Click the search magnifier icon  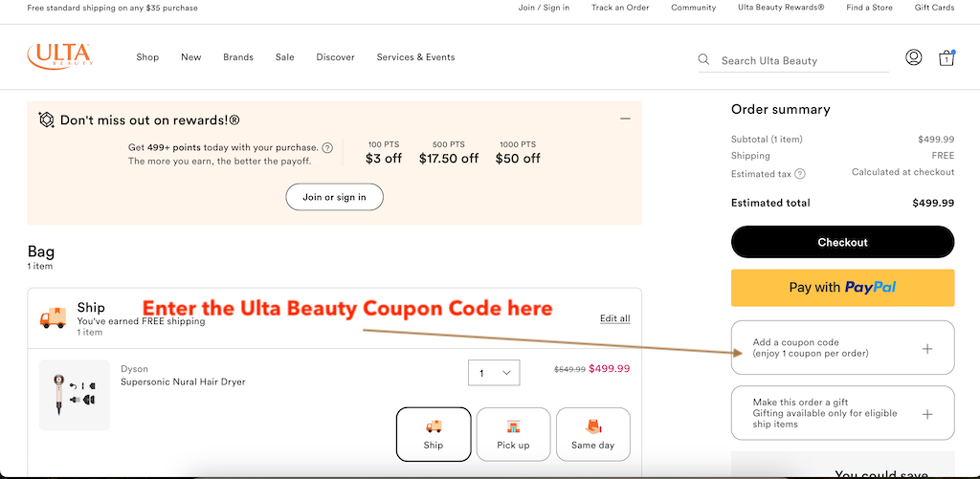coord(704,59)
